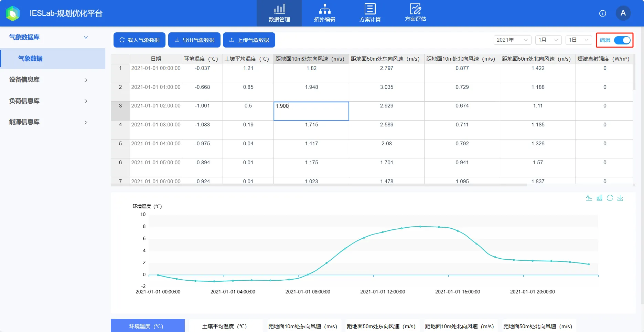Switch chart to line view icon
Screen dimensions: 644x332
point(589,198)
